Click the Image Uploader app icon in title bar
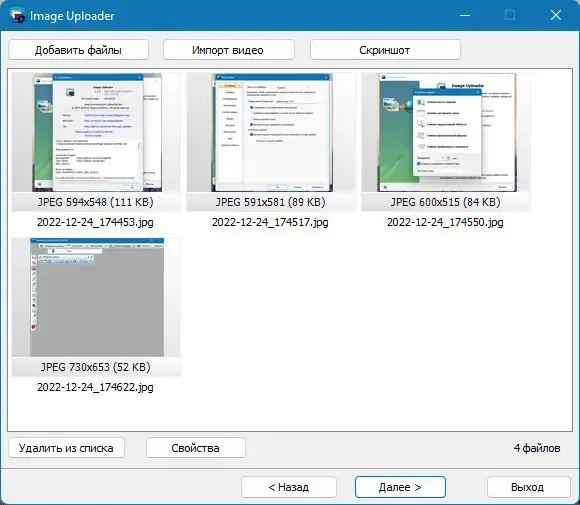 click(x=17, y=16)
